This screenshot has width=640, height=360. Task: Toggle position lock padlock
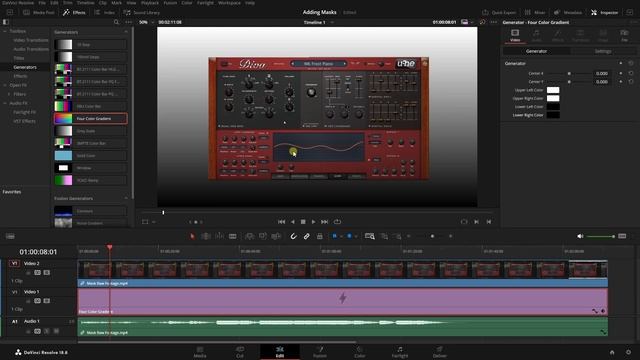point(320,236)
